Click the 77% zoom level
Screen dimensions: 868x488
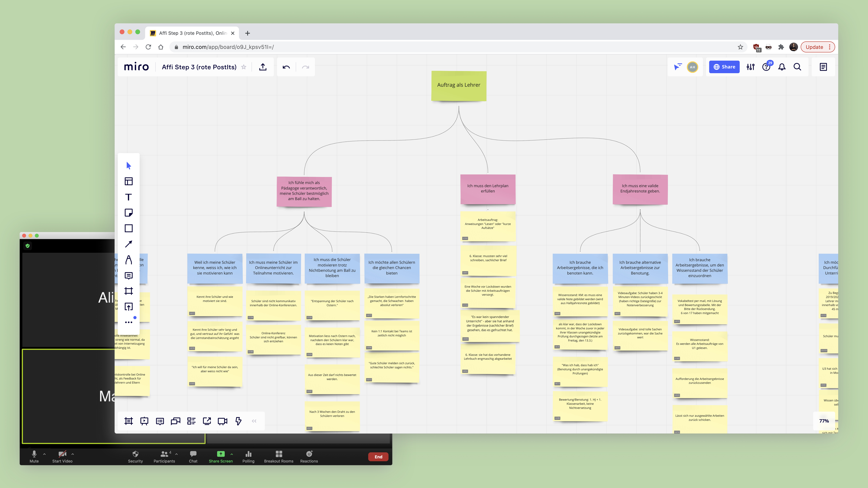[x=824, y=421]
